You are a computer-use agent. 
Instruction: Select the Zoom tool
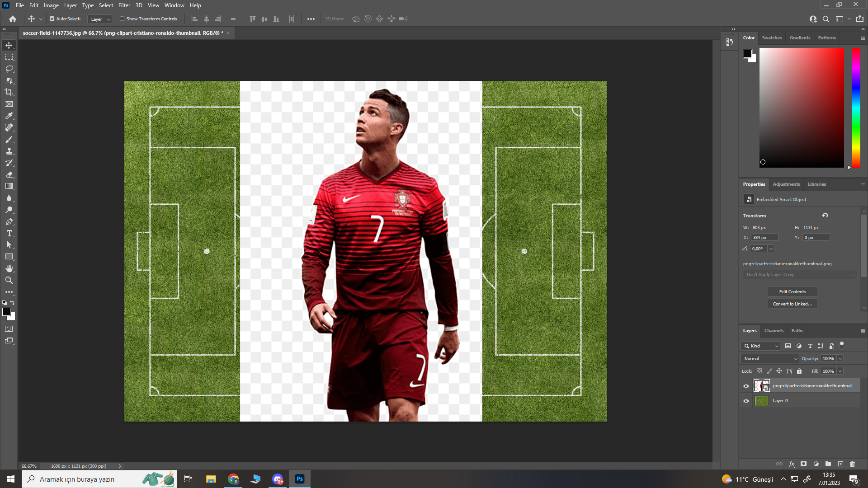[9, 280]
